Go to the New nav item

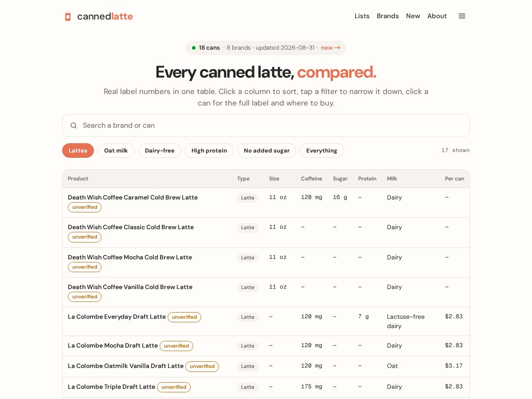pos(413,16)
